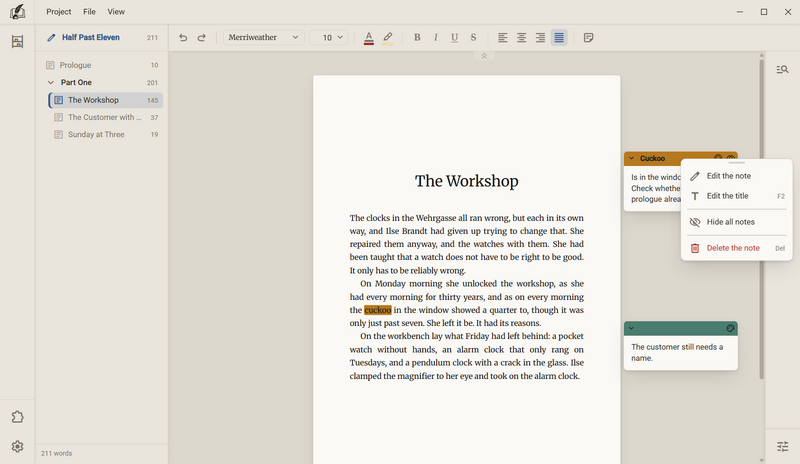
Task: Click the highlighted word cuckoo in text
Action: (378, 310)
